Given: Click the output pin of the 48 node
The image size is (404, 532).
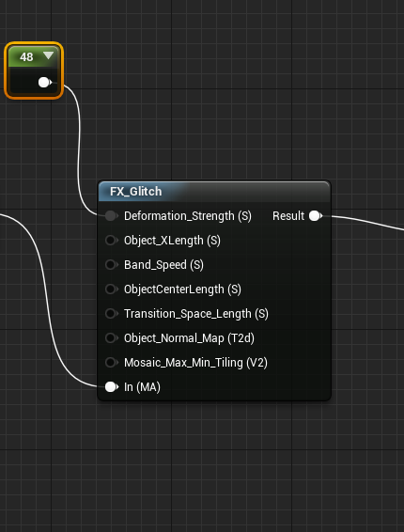Looking at the screenshot, I should point(44,82).
